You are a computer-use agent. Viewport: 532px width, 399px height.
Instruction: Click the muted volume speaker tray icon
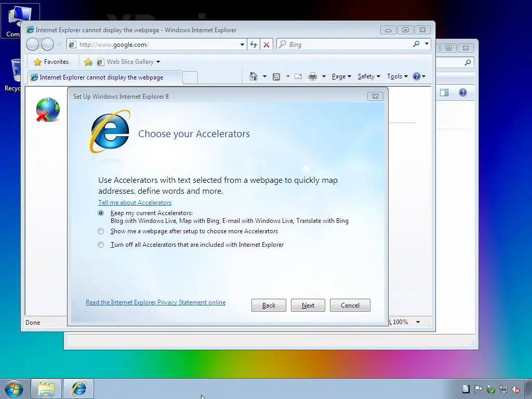pos(516,389)
